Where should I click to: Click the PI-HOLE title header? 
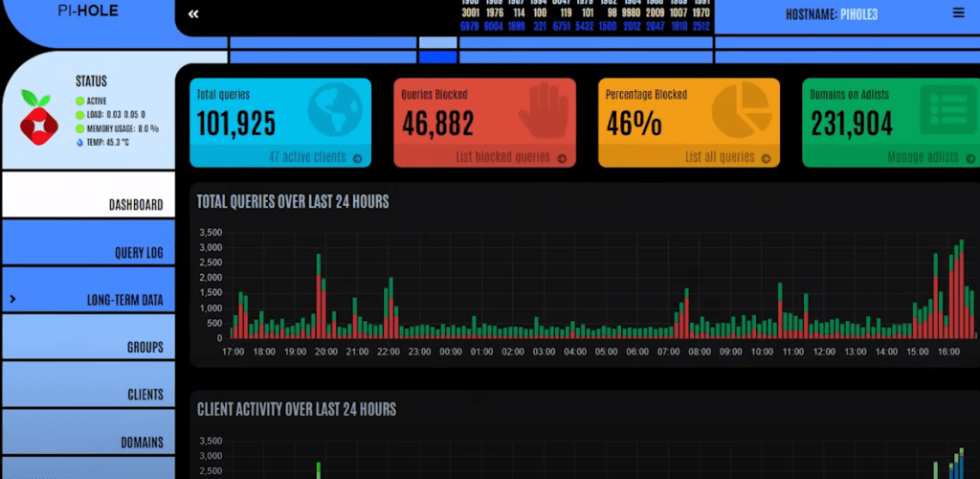pos(87,12)
